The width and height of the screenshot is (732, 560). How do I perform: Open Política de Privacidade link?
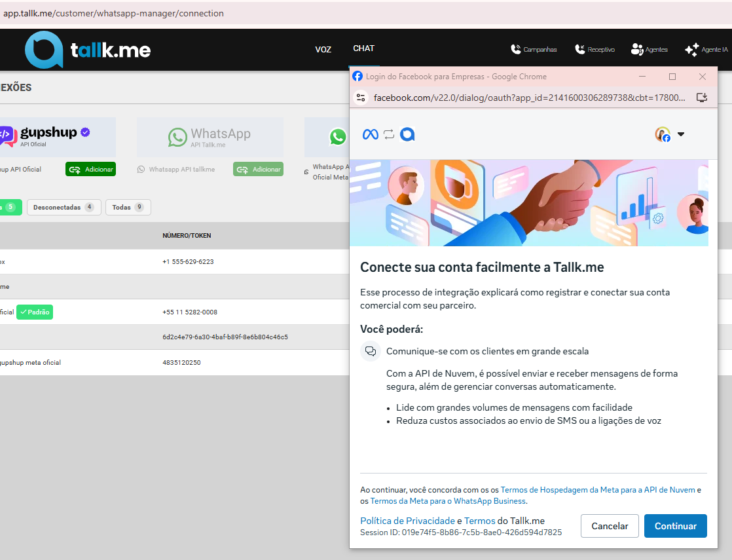tap(407, 521)
